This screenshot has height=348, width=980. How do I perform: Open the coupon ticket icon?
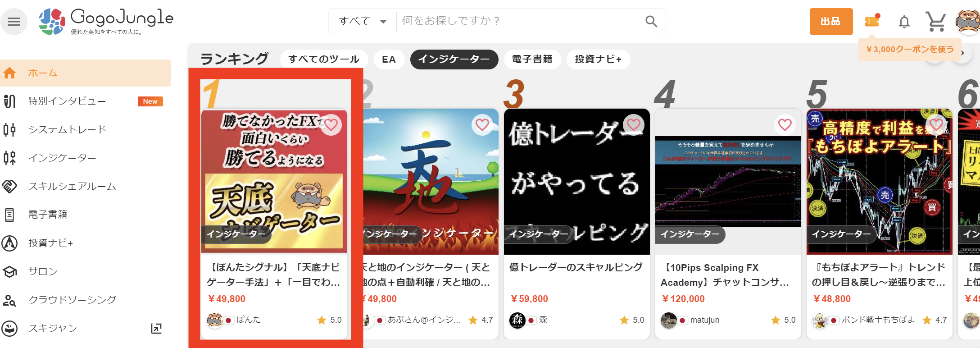pos(872,21)
